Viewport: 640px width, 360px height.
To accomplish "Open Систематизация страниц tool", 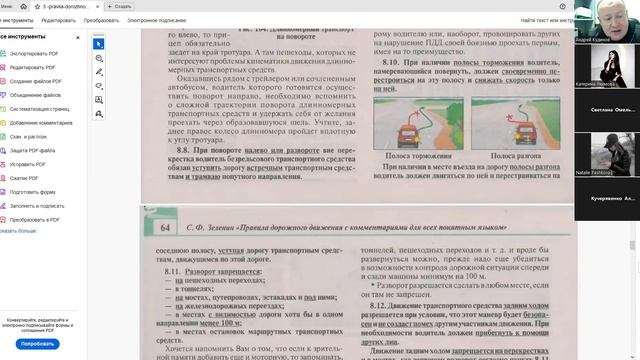I will tap(40, 109).
